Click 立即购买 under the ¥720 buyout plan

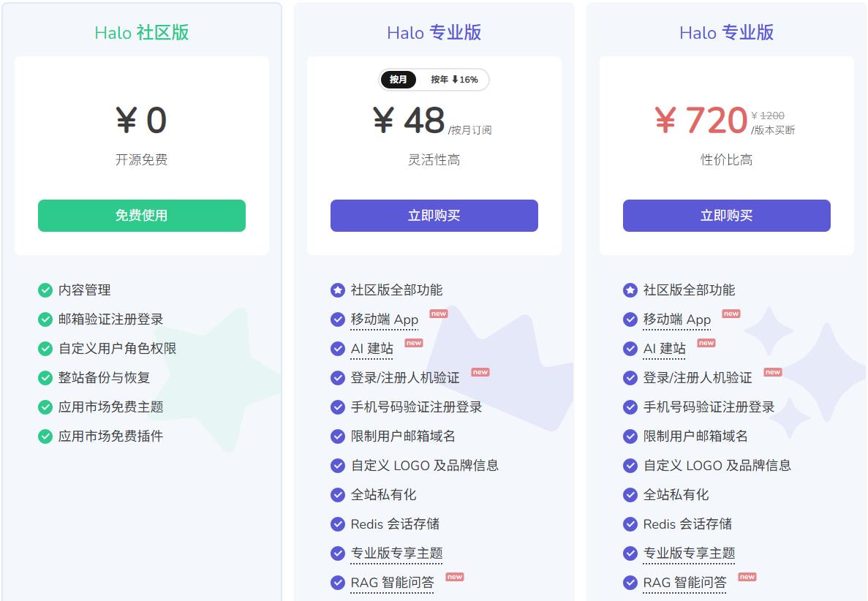[726, 216]
